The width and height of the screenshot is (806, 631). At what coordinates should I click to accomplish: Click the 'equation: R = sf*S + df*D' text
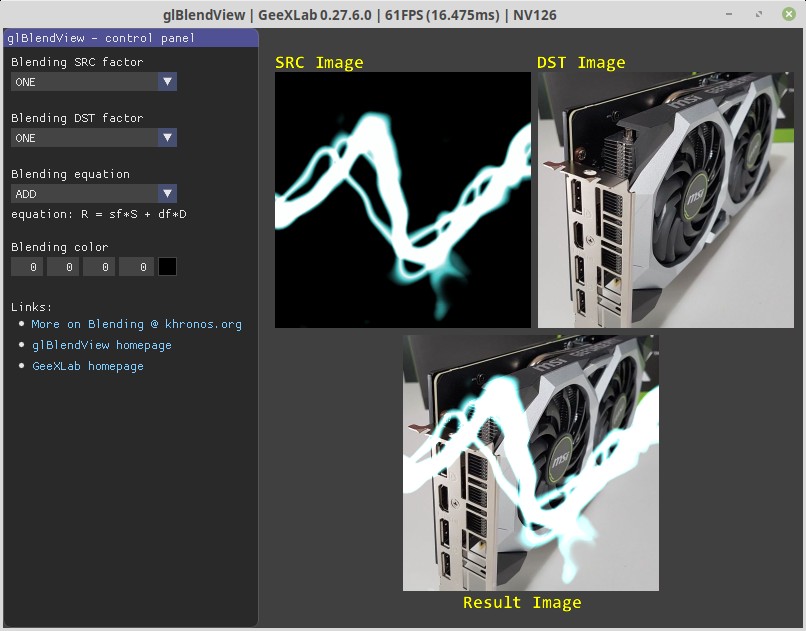[x=99, y=214]
